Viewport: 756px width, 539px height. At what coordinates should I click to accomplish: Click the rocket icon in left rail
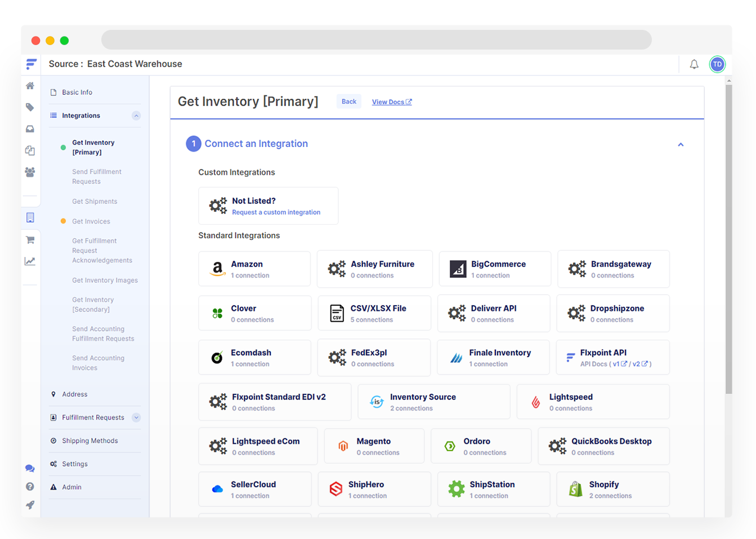point(30,505)
